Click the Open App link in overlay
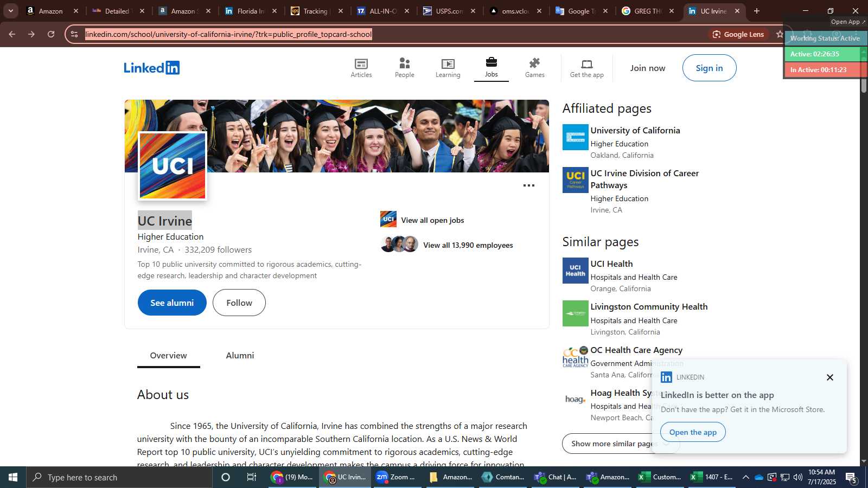Viewport: 868px width, 488px height. point(848,22)
